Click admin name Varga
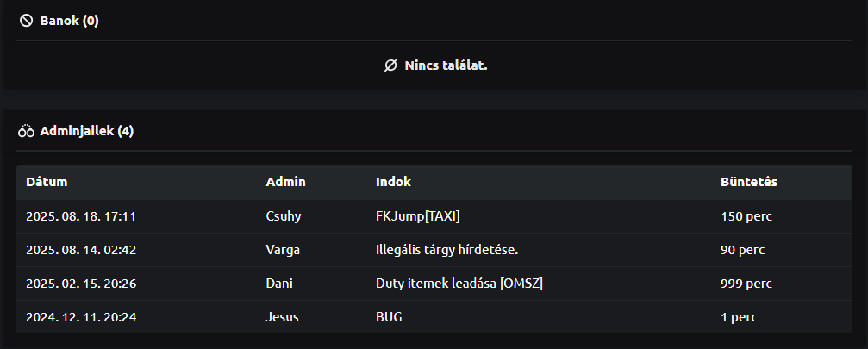This screenshot has width=868, height=349. pyautogui.click(x=283, y=250)
